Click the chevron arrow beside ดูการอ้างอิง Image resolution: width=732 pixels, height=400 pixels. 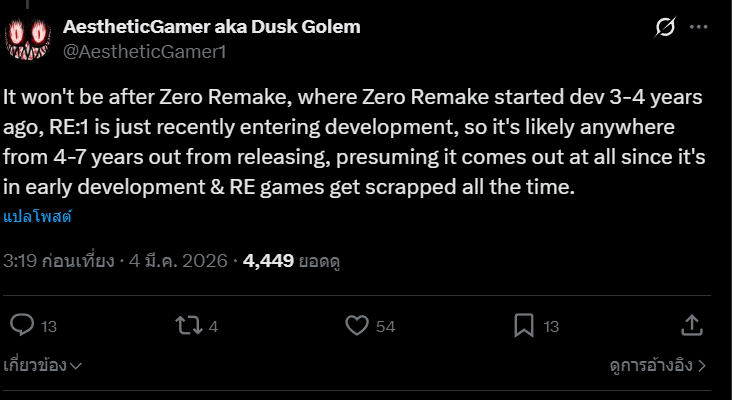[x=702, y=366]
